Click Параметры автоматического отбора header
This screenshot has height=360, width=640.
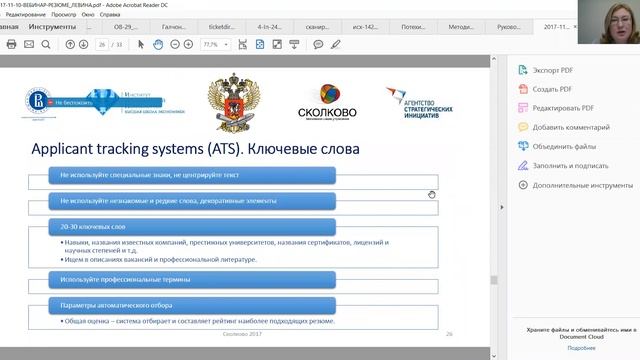point(192,305)
